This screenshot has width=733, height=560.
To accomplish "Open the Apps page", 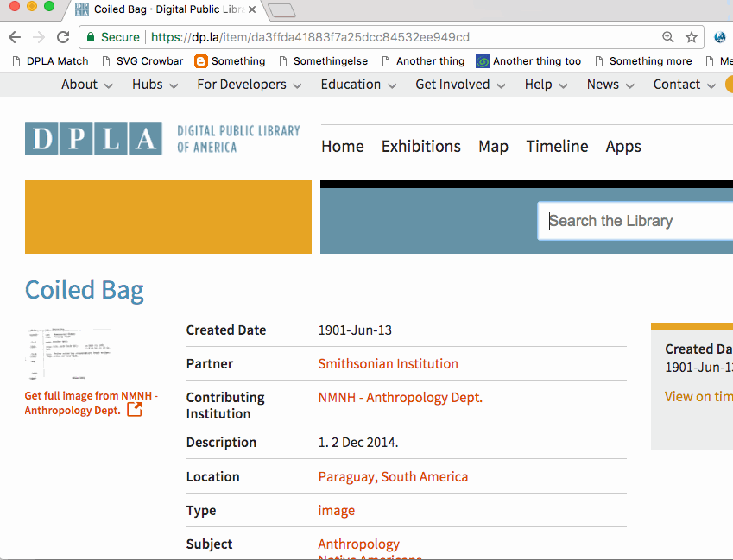I will click(x=623, y=147).
